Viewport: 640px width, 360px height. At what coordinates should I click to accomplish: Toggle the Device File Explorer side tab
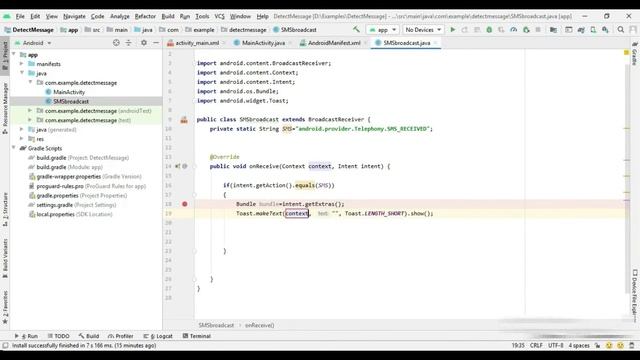[635, 296]
